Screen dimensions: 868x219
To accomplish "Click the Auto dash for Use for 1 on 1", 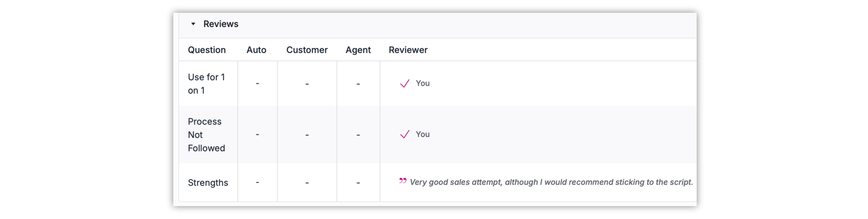I will 258,83.
